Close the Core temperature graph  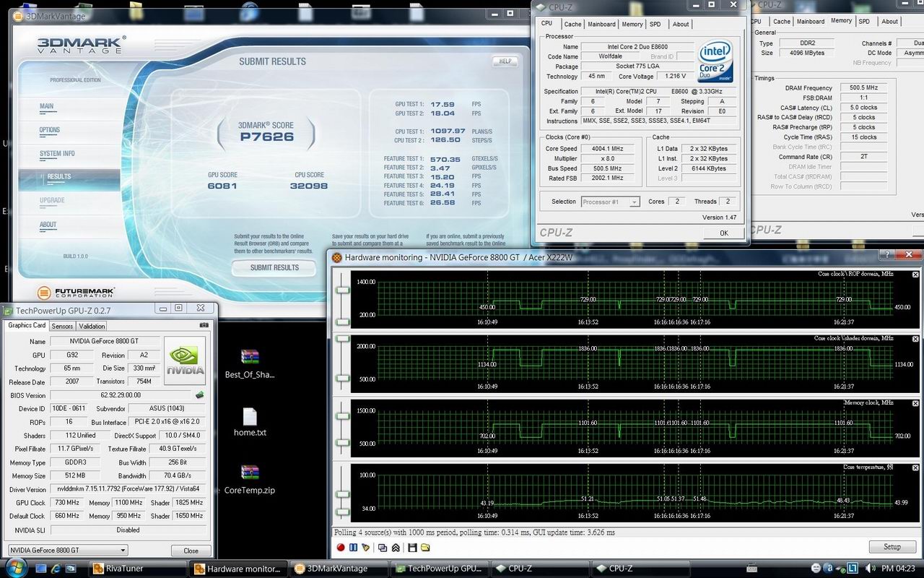coord(915,467)
